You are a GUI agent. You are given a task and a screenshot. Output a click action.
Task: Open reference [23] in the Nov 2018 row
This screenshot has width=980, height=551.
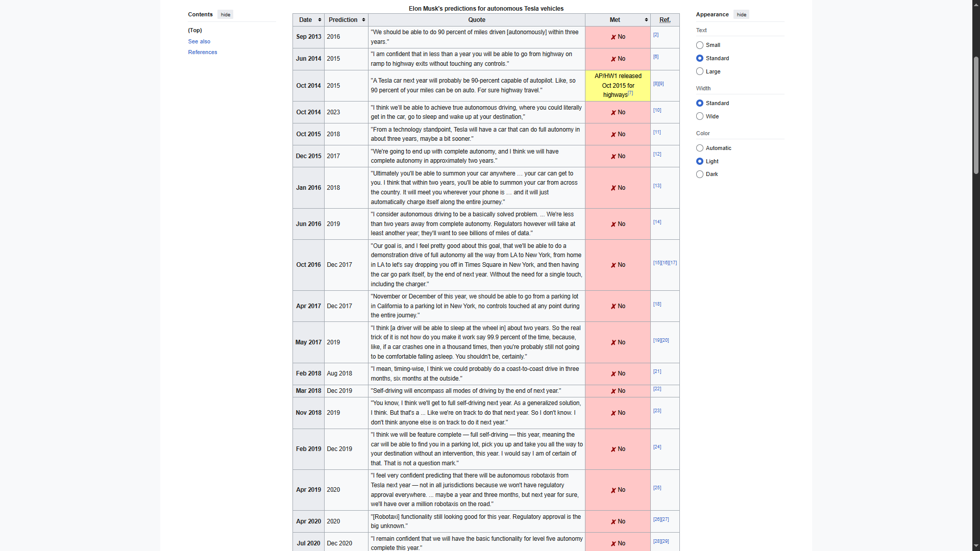coord(657,411)
